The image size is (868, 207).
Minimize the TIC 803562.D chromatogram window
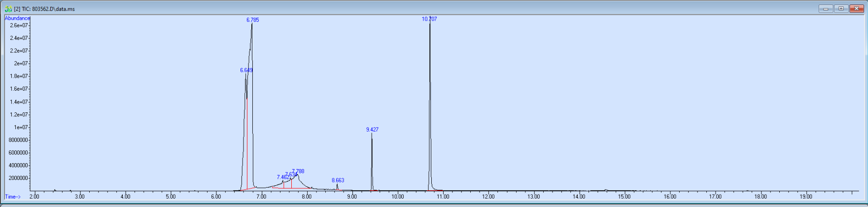(826, 8)
